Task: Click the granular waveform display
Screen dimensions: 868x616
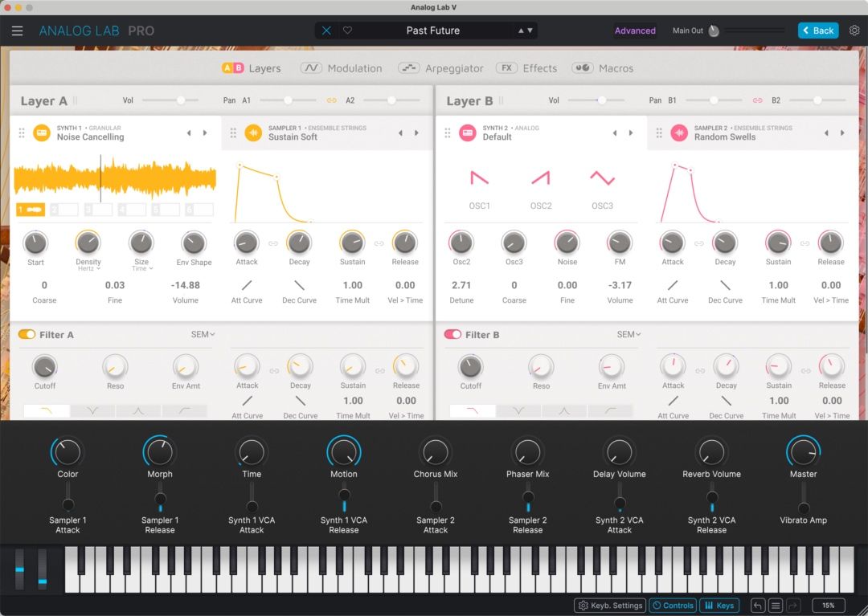Action: pyautogui.click(x=115, y=178)
